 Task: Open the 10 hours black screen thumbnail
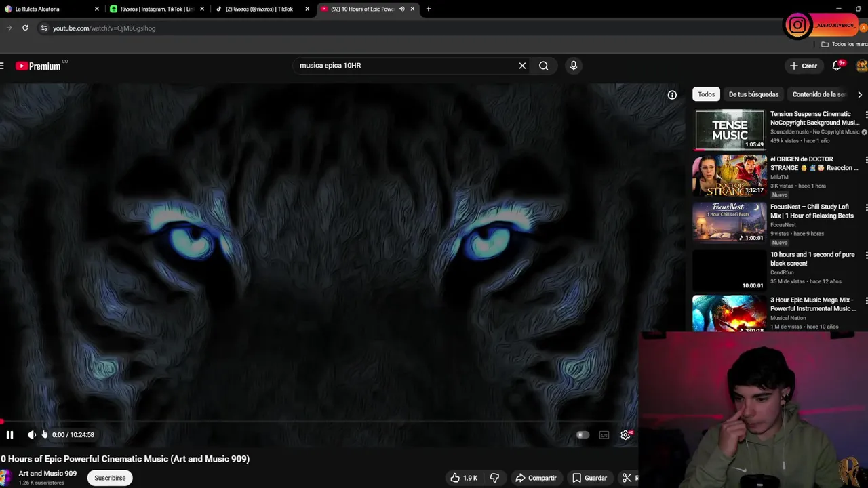coord(730,270)
